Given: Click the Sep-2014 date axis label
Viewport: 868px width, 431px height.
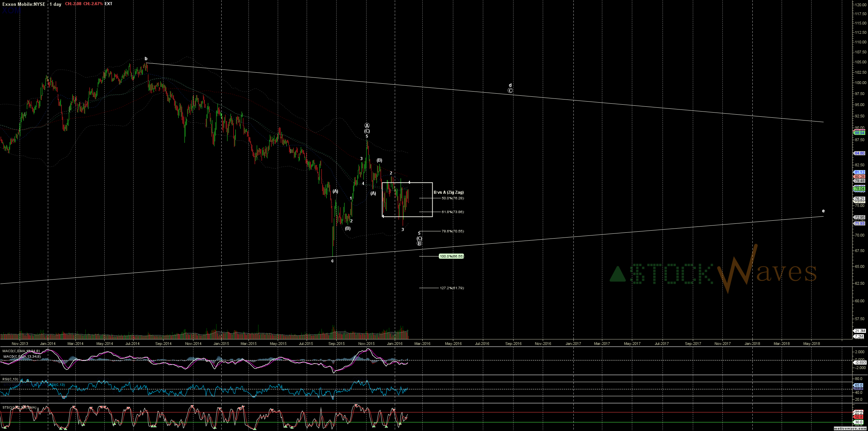Looking at the screenshot, I should [163, 344].
